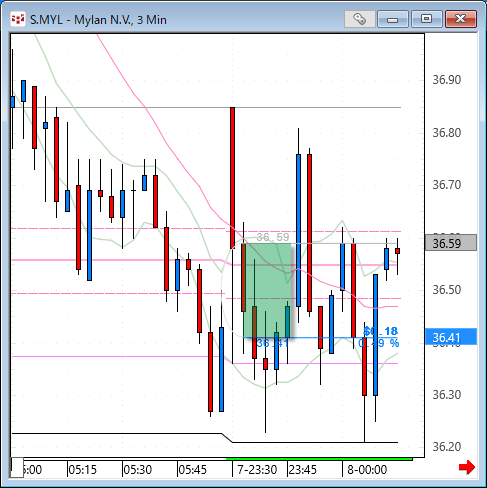Select the gray 36.59 price marker
The image size is (487, 488).
coord(451,243)
